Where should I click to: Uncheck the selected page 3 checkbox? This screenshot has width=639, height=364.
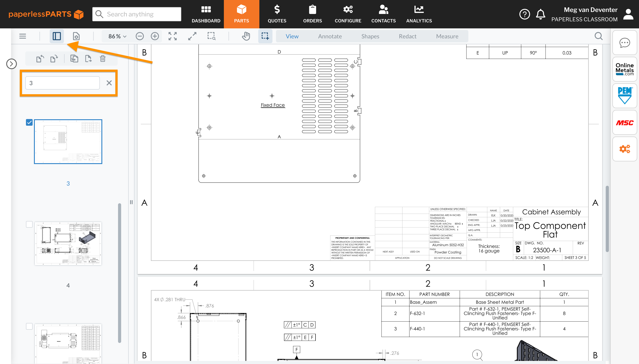[x=29, y=122]
